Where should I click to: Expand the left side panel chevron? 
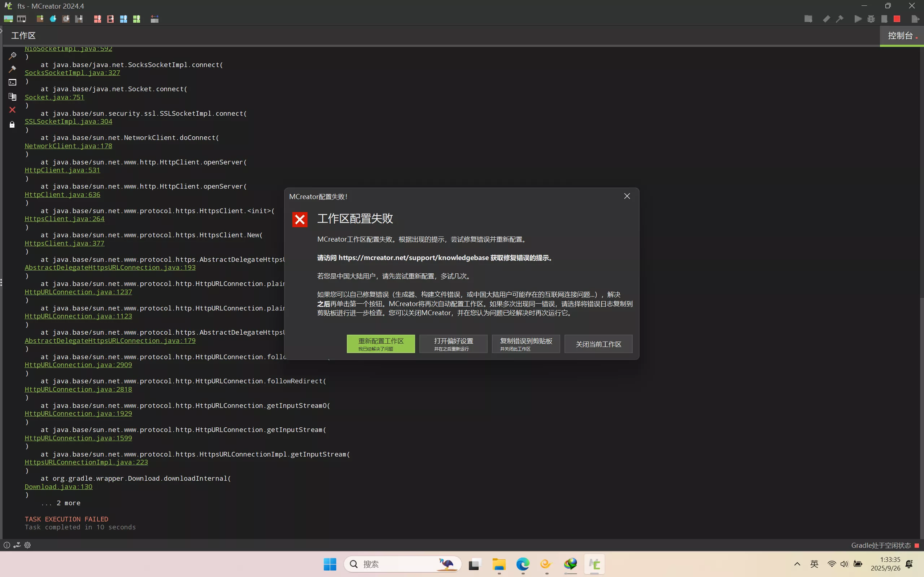2,31
